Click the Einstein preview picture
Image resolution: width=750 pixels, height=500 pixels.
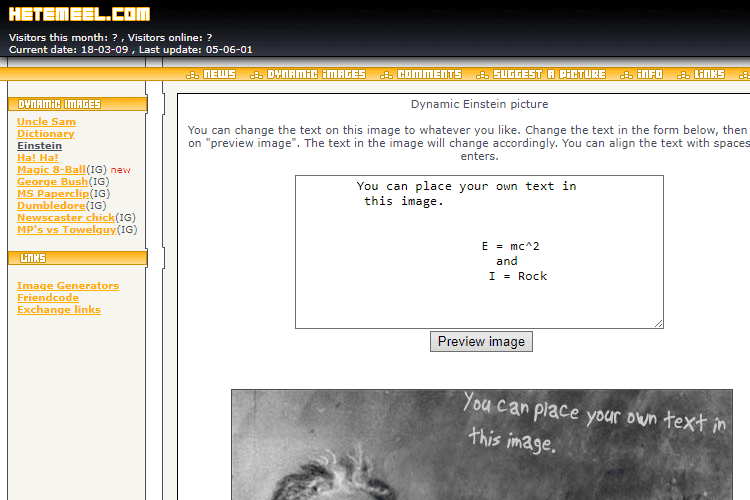(x=482, y=444)
